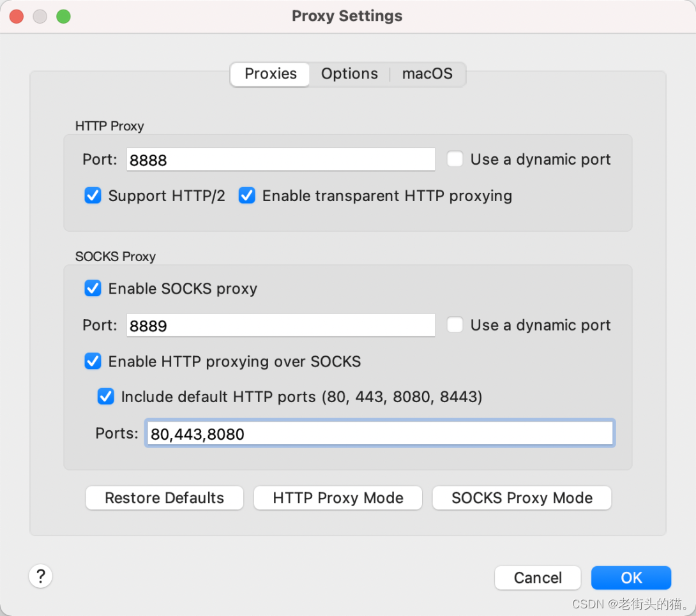Switch to the Options tab
The width and height of the screenshot is (696, 616).
349,73
